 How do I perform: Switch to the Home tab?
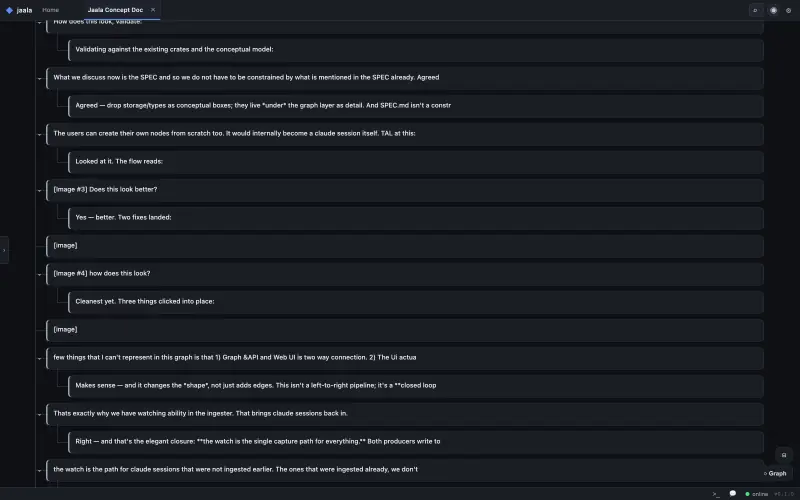(51, 10)
